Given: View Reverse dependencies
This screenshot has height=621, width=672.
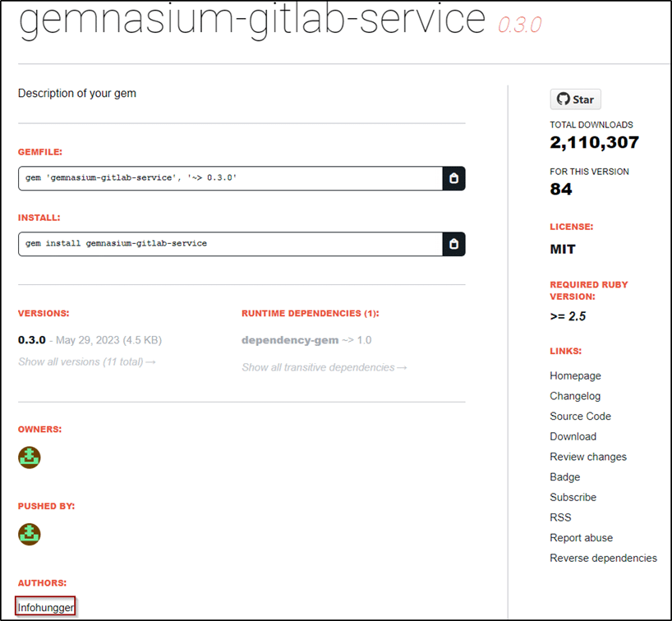Looking at the screenshot, I should [603, 558].
